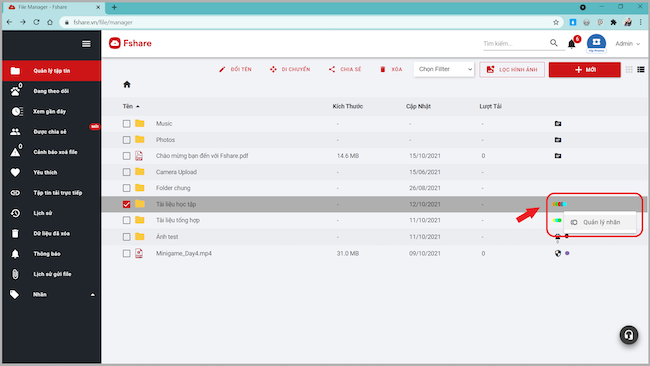
Task: Click the red Mới button
Action: pyautogui.click(x=585, y=70)
